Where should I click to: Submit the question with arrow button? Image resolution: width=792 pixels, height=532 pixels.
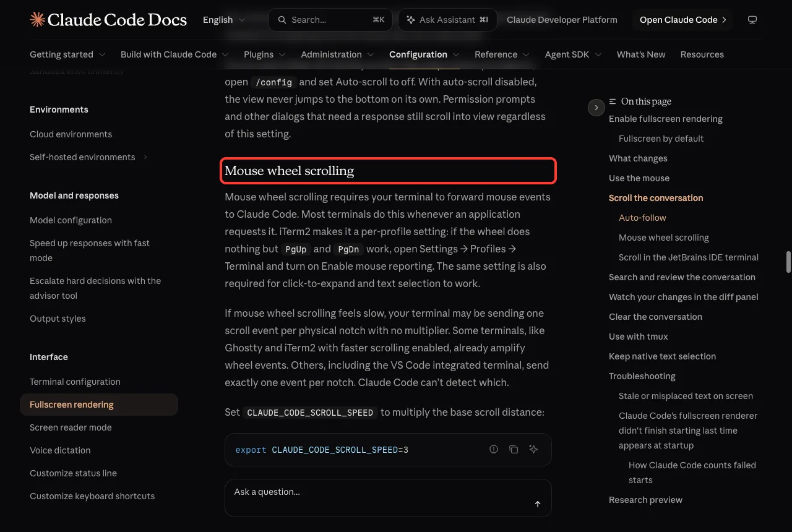click(538, 504)
